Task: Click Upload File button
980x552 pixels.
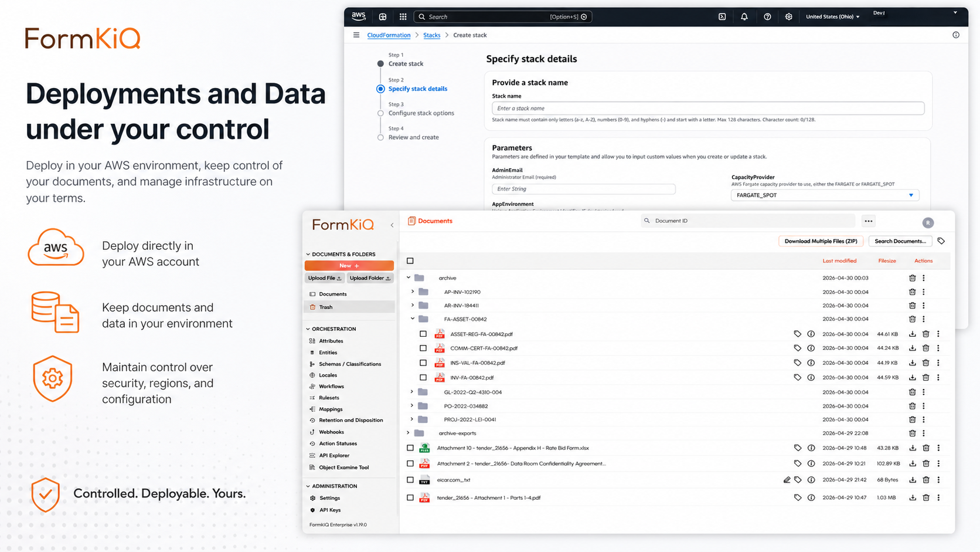Action: 325,278
